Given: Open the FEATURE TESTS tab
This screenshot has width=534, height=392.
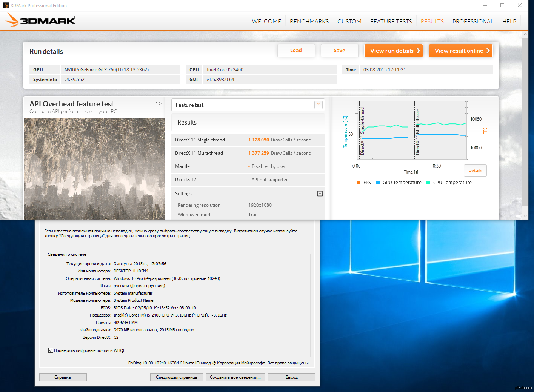Looking at the screenshot, I should pos(391,22).
